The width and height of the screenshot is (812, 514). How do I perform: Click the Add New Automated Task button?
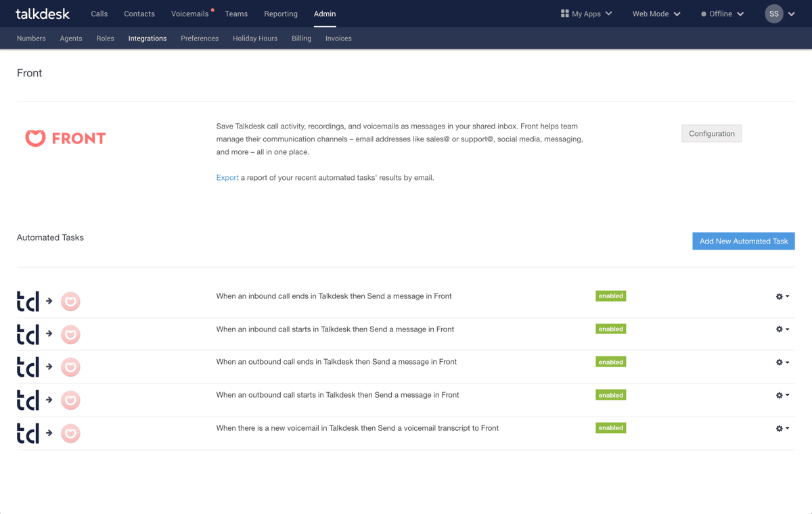tap(743, 241)
